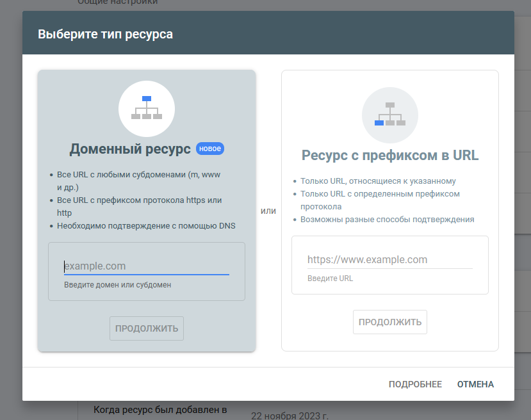This screenshot has width=531, height=420.
Task: Open the ПОДРОБНЕЕ link
Action: tap(415, 384)
